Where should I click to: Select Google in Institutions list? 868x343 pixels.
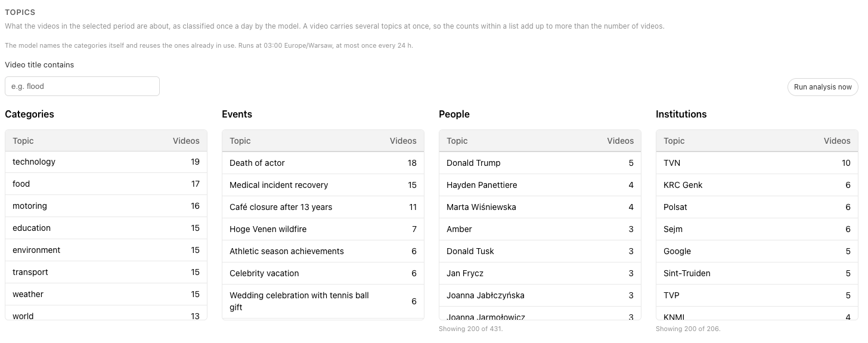point(757,251)
